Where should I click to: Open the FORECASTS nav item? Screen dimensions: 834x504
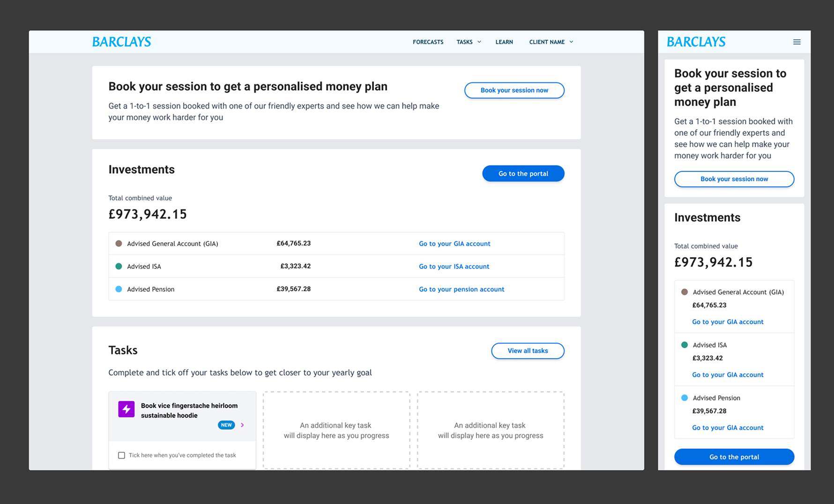pos(428,42)
